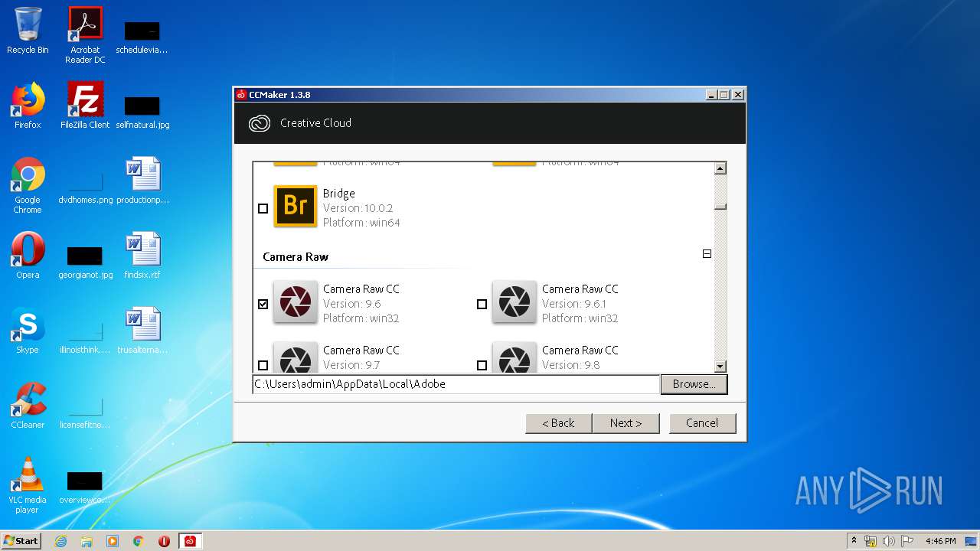Viewport: 980px width, 551px height.
Task: Click the < Back button
Action: point(559,423)
